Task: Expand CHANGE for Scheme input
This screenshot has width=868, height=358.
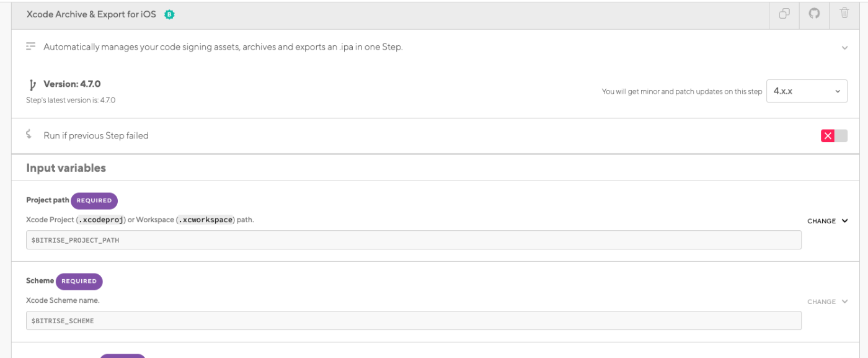Action: point(827,302)
